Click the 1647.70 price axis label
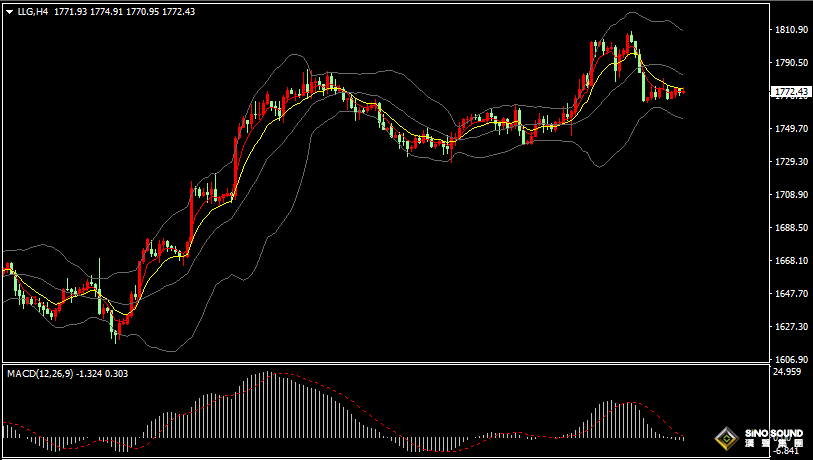The width and height of the screenshot is (813, 460). click(x=791, y=294)
